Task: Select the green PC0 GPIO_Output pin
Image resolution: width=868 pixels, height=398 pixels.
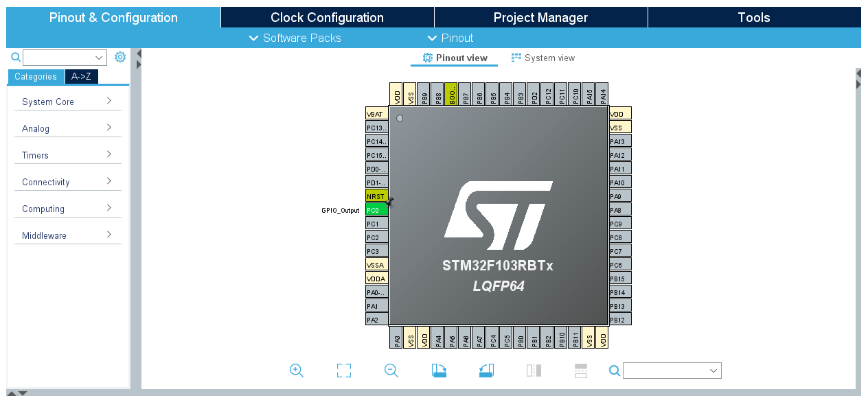Action: click(376, 209)
